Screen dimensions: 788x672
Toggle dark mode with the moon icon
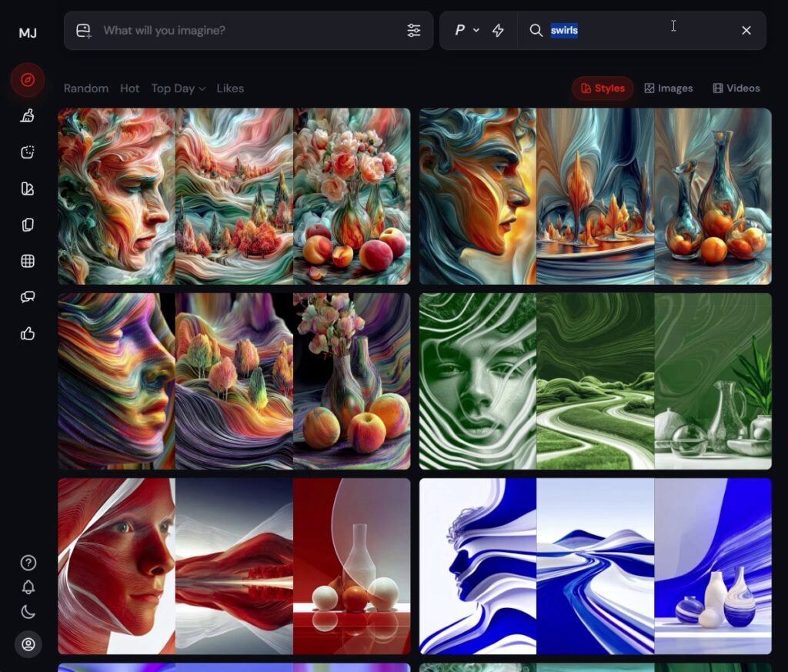(x=28, y=613)
